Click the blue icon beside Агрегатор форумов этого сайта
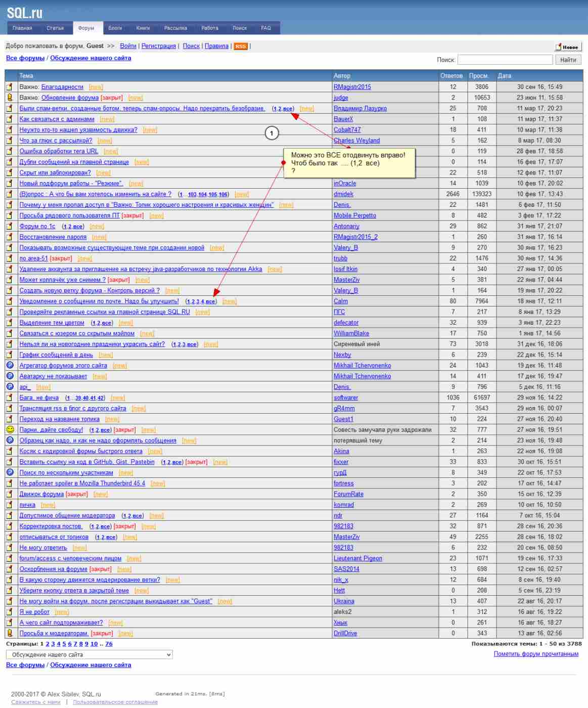The height and width of the screenshot is (708, 588). (10, 365)
